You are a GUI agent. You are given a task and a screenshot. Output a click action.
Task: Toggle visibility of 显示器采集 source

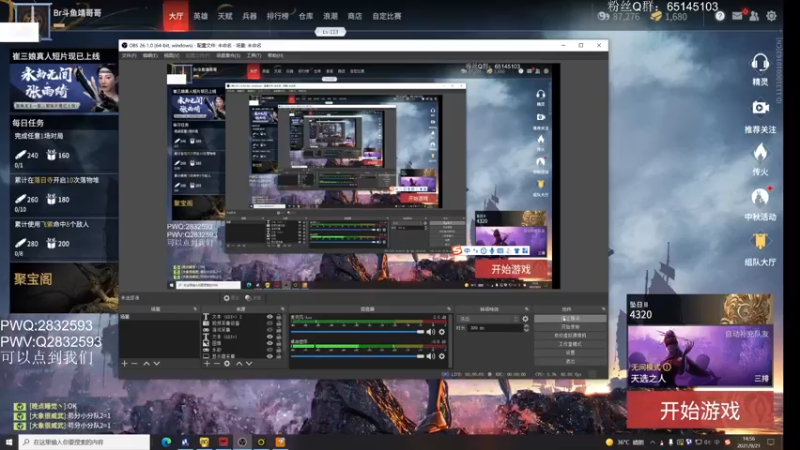269,356
